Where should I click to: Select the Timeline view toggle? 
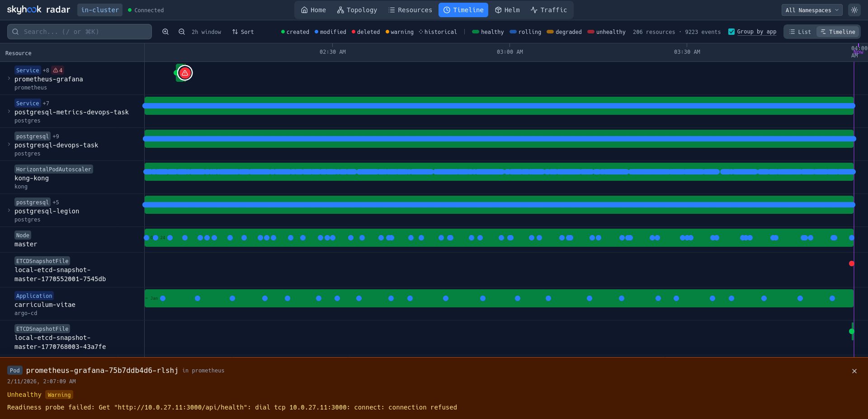(838, 32)
